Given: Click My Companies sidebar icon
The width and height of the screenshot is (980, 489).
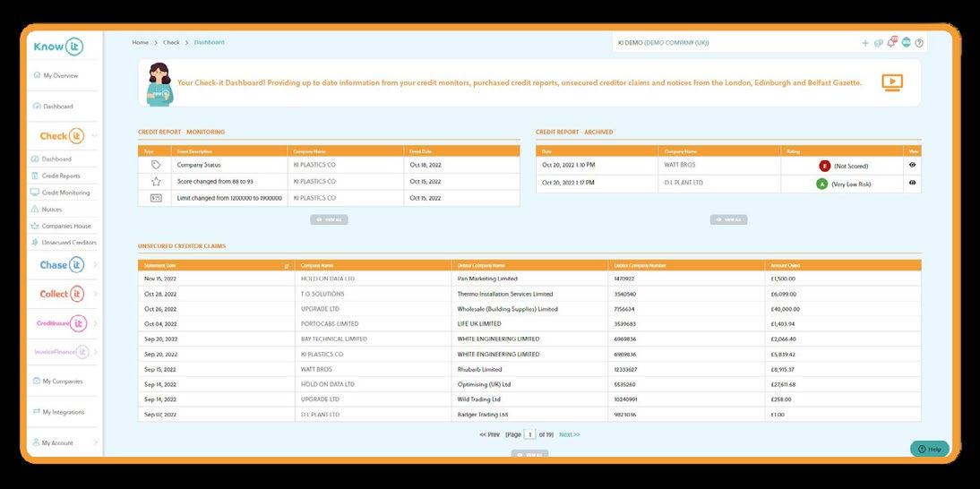Looking at the screenshot, I should [x=37, y=381].
